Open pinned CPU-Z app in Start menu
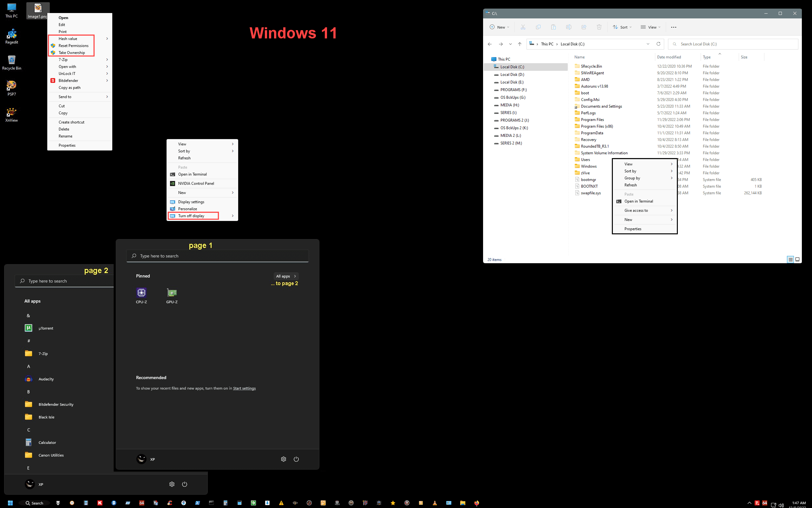This screenshot has height=508, width=812. (x=141, y=296)
